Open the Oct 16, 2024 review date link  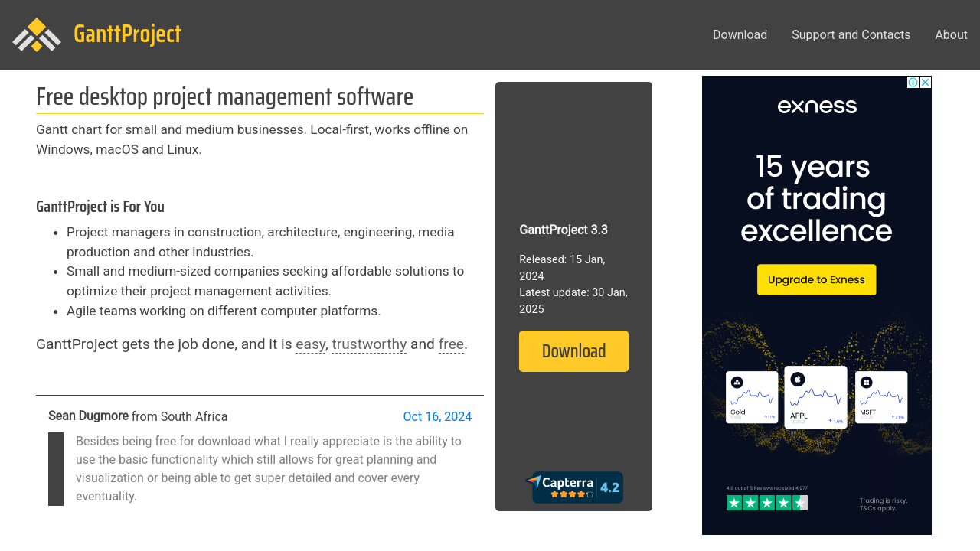437,416
